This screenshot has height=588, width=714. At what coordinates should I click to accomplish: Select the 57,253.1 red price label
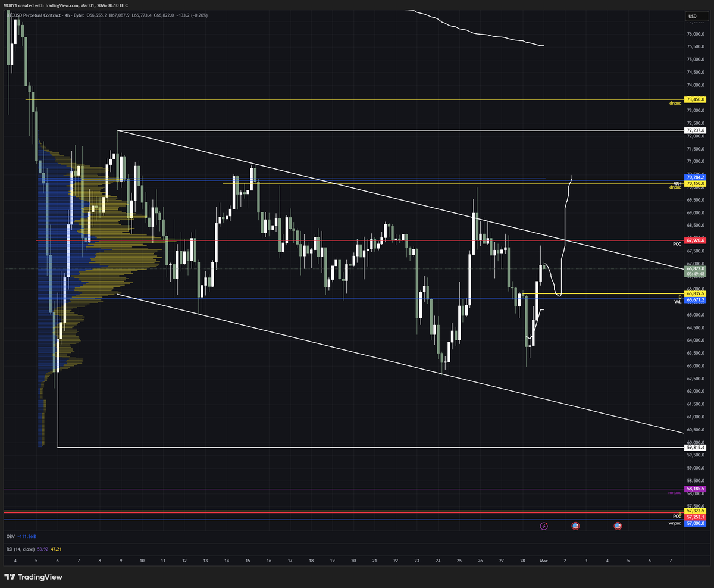[x=695, y=517]
